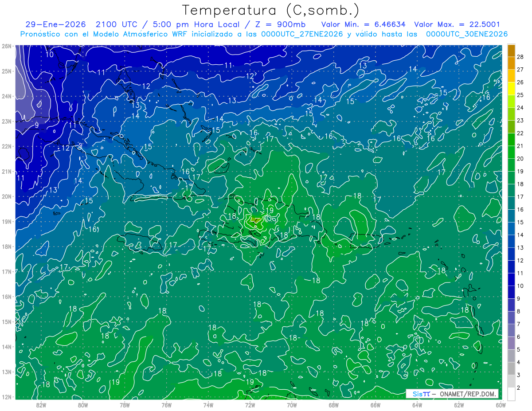Click the legend label 4
This screenshot has width=532, height=411.
(519, 363)
